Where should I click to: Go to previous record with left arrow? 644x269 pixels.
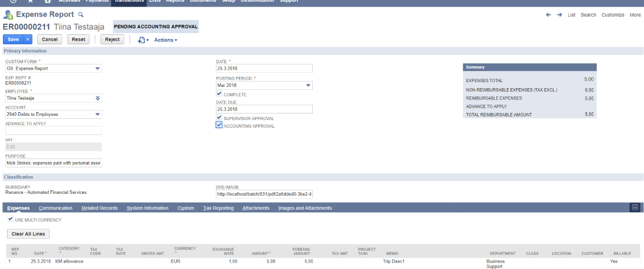coord(548,15)
